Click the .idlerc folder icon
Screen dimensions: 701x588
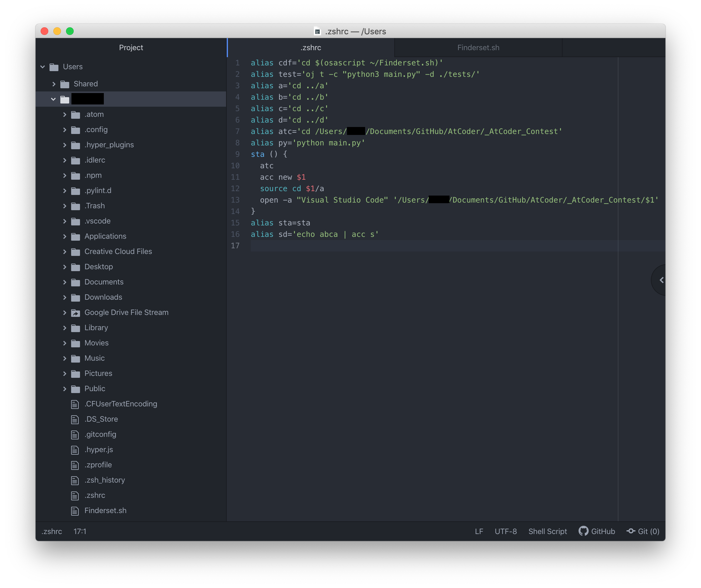[x=76, y=160]
